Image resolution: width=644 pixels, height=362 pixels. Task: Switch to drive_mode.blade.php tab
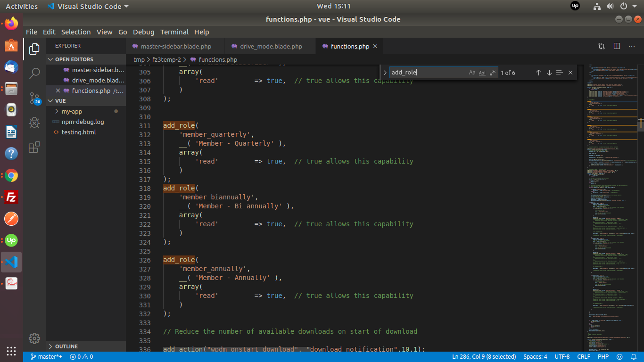(x=271, y=46)
